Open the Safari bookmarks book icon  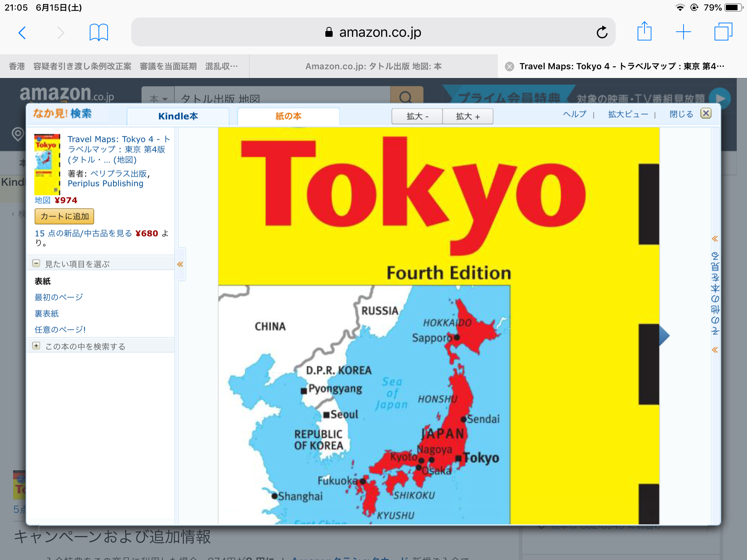point(99,32)
